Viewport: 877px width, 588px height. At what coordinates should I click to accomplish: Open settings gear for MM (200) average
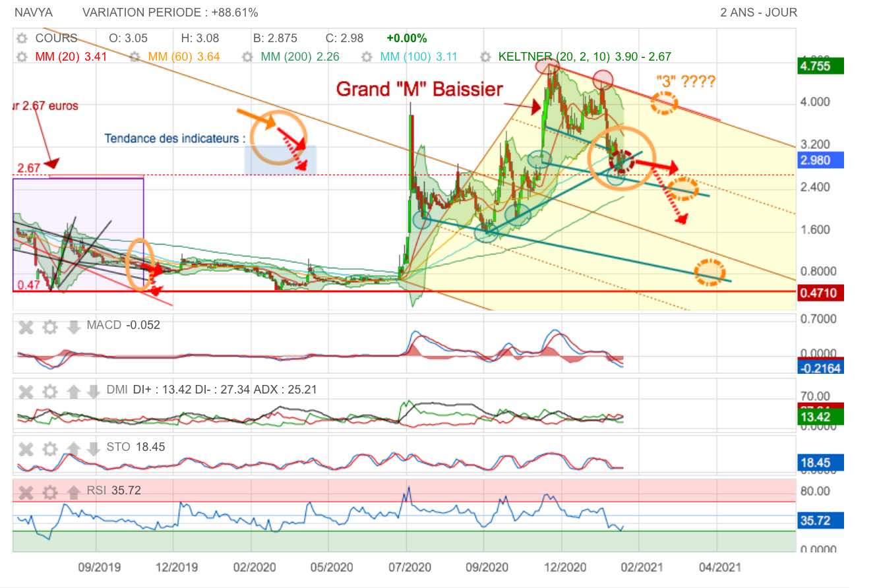click(248, 57)
